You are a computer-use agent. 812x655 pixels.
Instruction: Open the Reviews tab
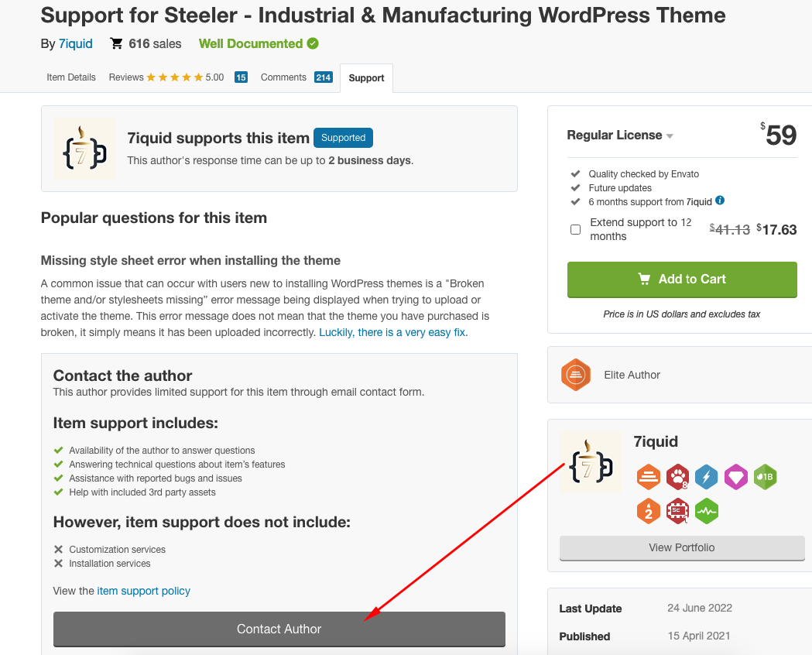click(178, 77)
